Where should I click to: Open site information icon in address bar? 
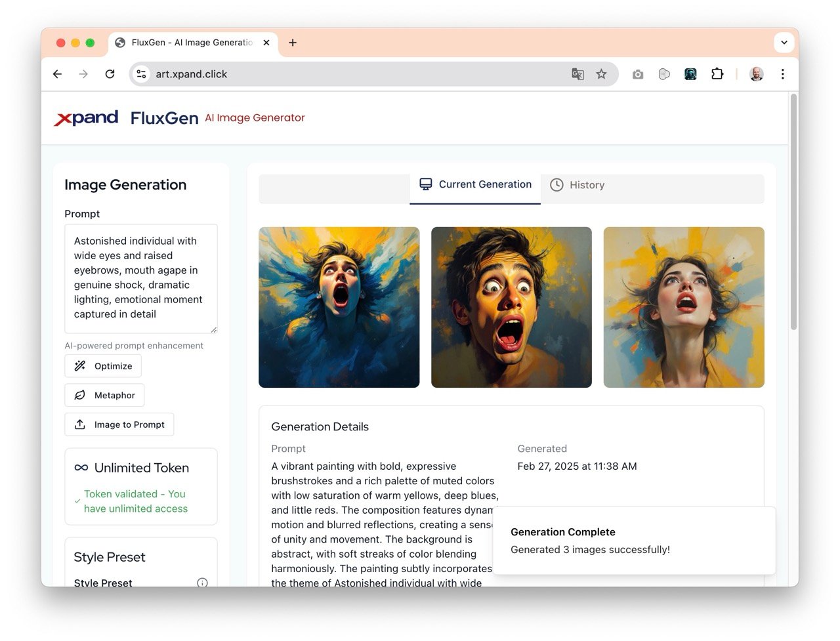pos(141,74)
